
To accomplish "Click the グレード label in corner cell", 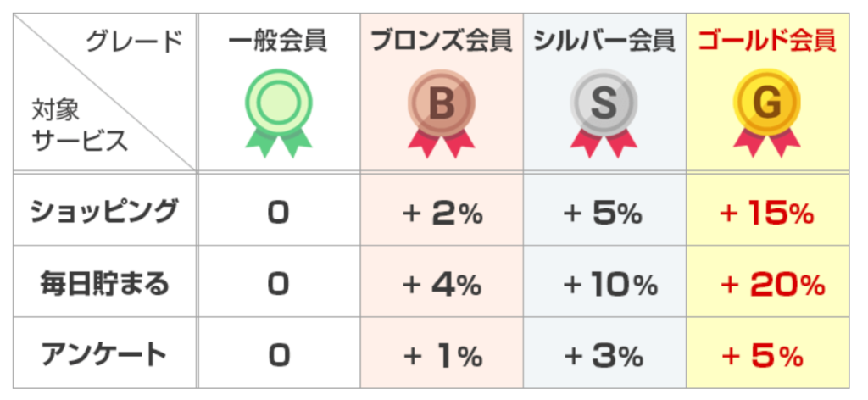I will point(135,42).
